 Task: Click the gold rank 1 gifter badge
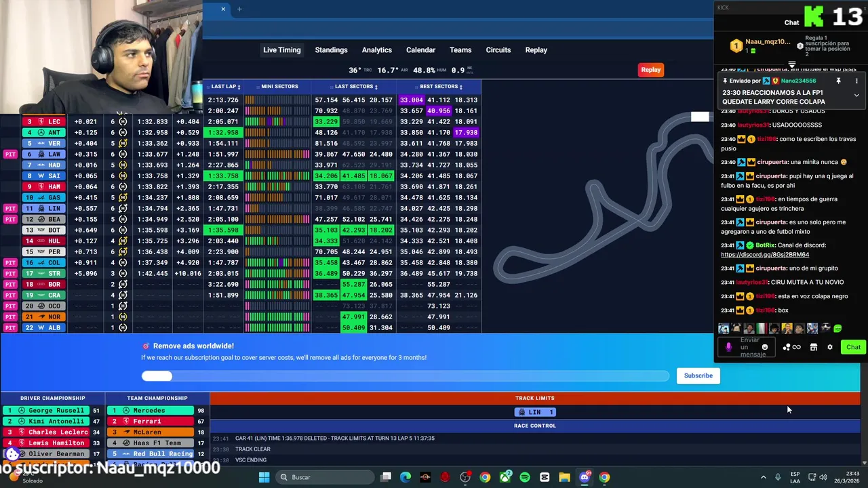736,46
